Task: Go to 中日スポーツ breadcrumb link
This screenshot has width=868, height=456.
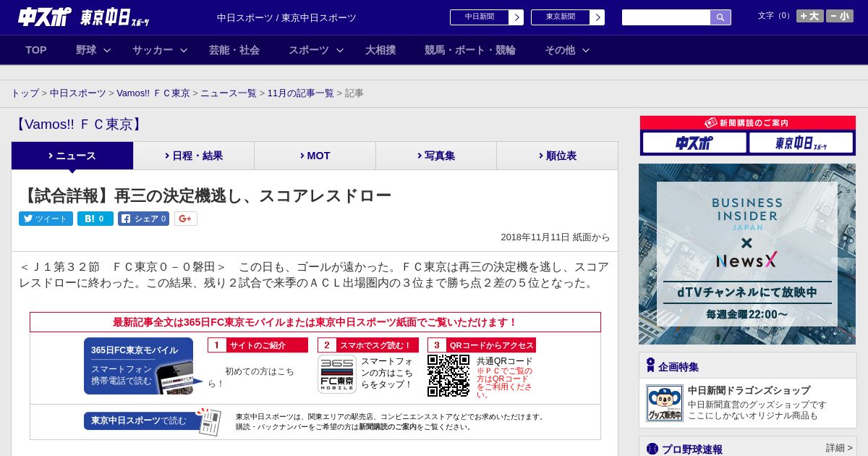Action: coord(78,93)
